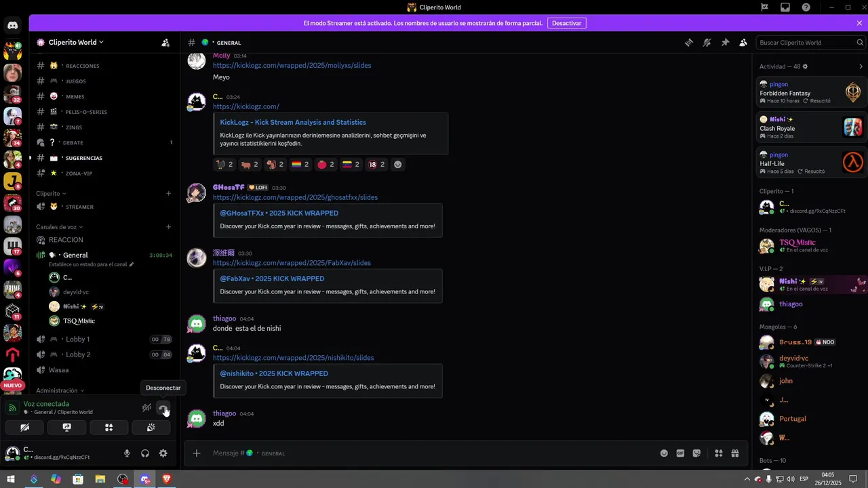The image size is (868, 488).
Task: Open GIF picker in message bar
Action: pyautogui.click(x=680, y=453)
